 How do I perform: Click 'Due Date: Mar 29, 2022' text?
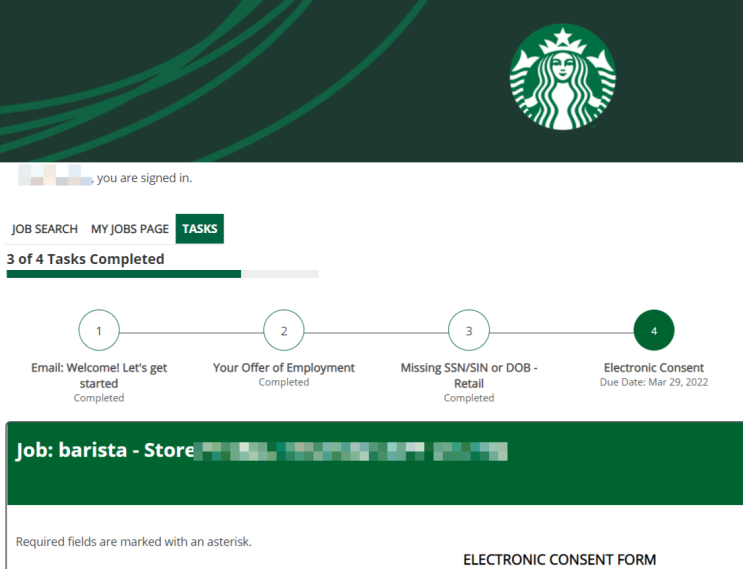[x=654, y=382]
